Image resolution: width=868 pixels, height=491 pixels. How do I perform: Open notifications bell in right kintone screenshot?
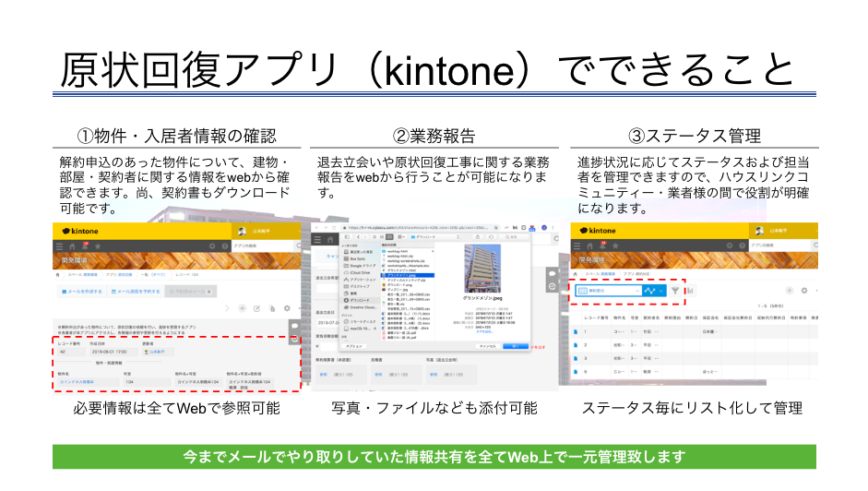pos(602,245)
